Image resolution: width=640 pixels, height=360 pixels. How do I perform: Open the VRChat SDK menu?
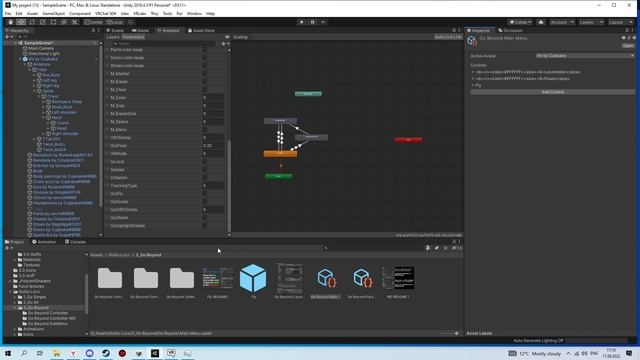[x=106, y=13]
